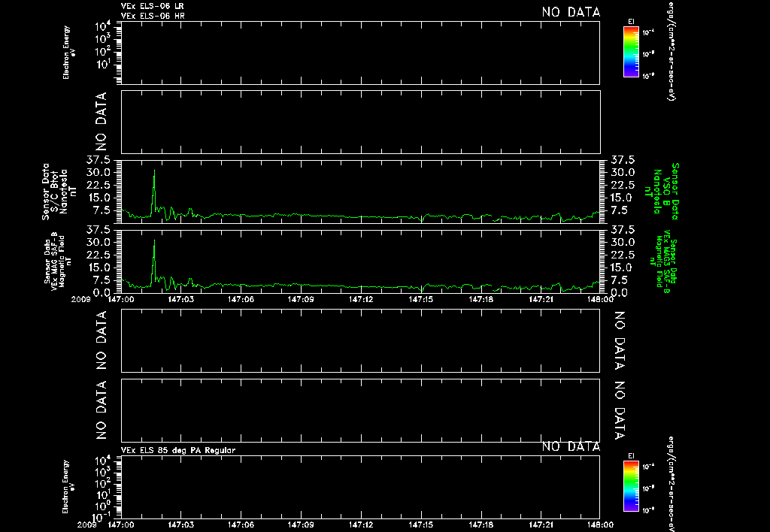Click '30.0' on VSO B right axis
Viewport: 770px width, 532px height.
coord(622,172)
